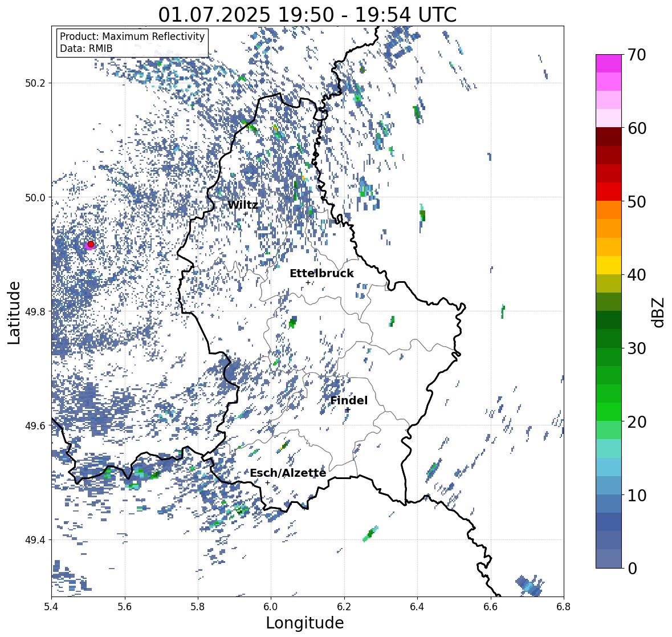Click the latitude tick label 50.2
This screenshot has width=672, height=637.
point(35,83)
